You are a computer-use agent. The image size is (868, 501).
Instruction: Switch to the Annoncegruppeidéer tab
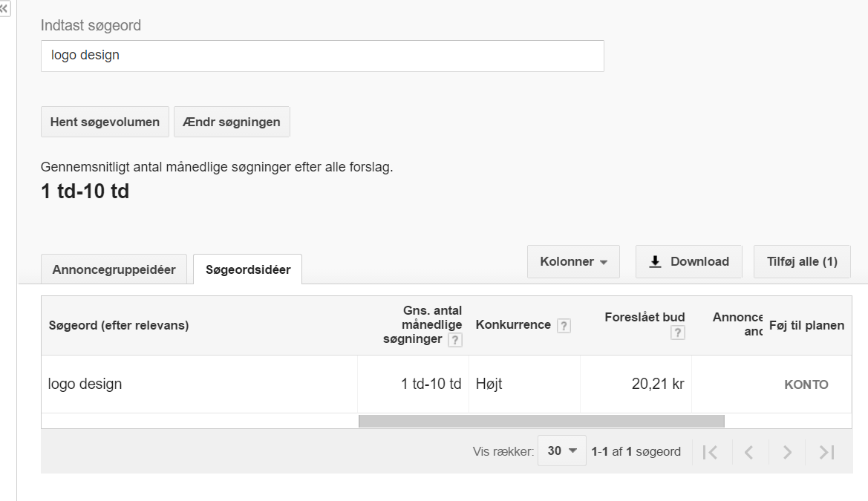pyautogui.click(x=114, y=269)
